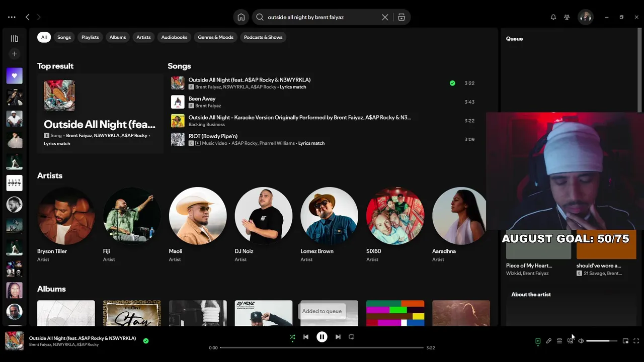Select the All filter chip

44,37
